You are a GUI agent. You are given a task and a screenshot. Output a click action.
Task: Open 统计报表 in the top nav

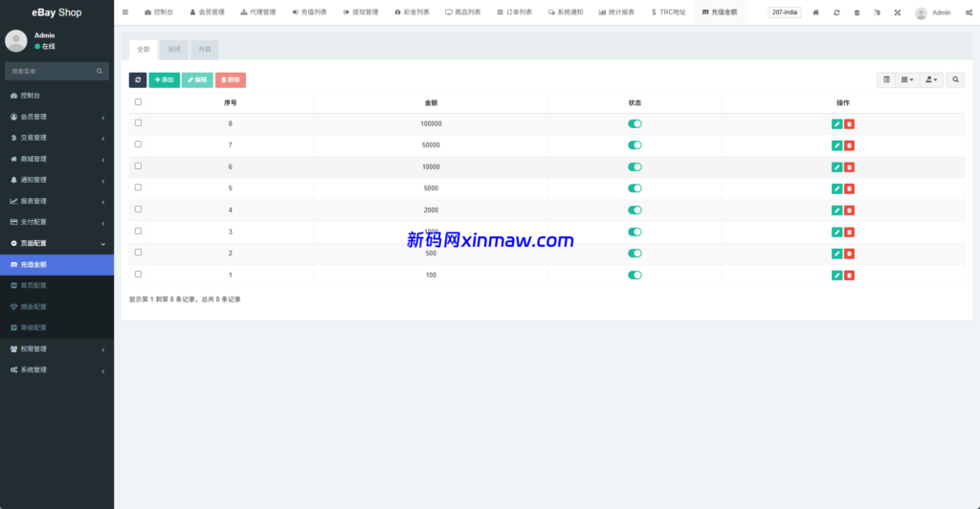[616, 12]
